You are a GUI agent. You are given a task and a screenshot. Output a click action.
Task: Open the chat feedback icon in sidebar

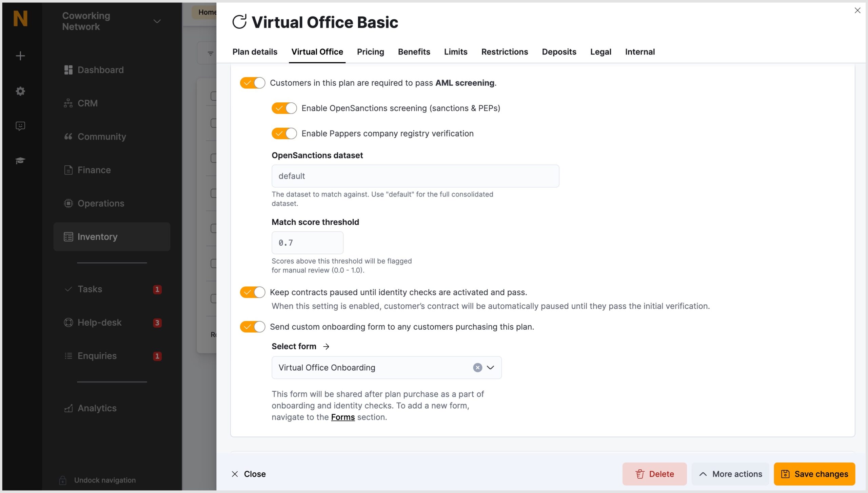[20, 126]
